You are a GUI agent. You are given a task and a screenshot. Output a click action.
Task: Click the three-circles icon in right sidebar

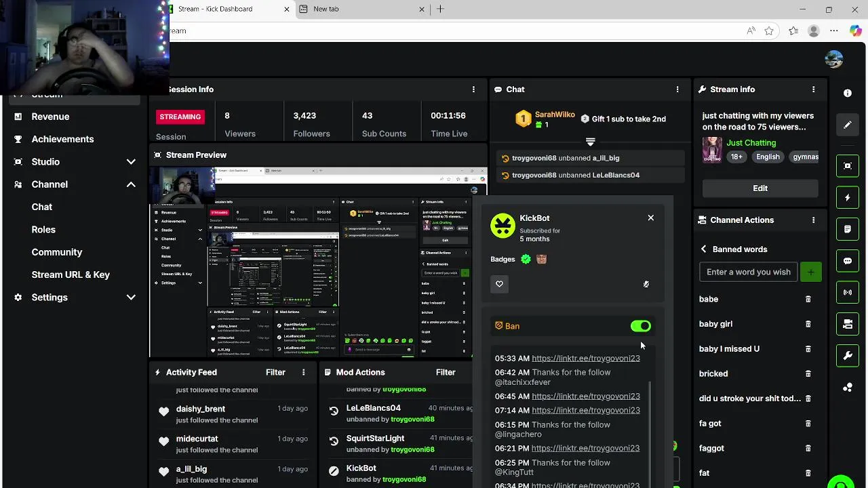coord(848,388)
